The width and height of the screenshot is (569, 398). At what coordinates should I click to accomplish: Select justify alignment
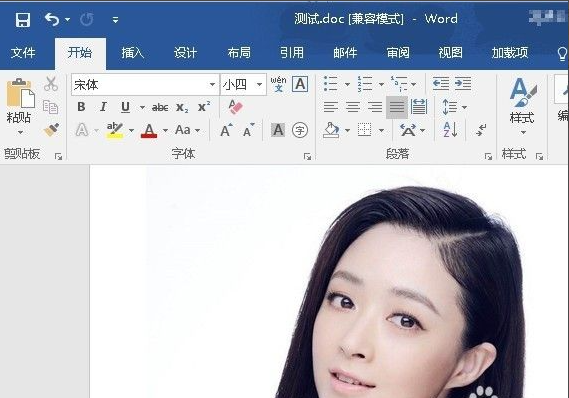click(x=397, y=107)
